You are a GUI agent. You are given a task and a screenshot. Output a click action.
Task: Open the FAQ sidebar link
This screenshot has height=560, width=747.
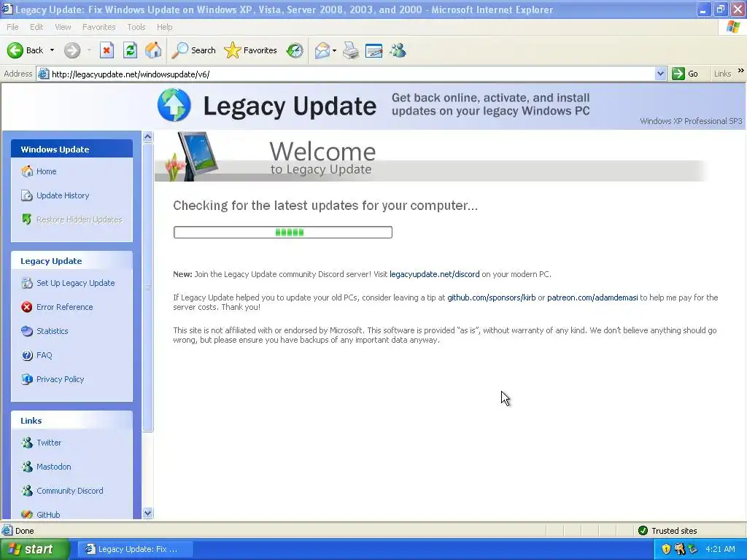coord(44,355)
